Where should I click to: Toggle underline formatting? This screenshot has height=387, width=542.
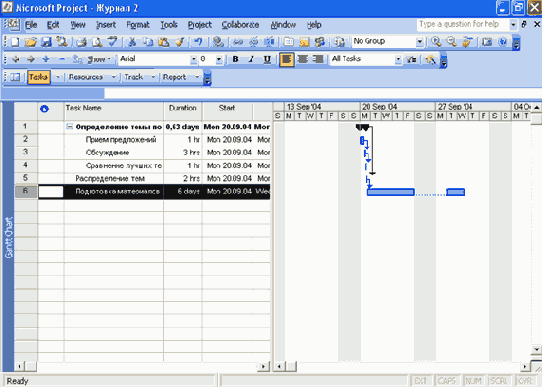267,59
